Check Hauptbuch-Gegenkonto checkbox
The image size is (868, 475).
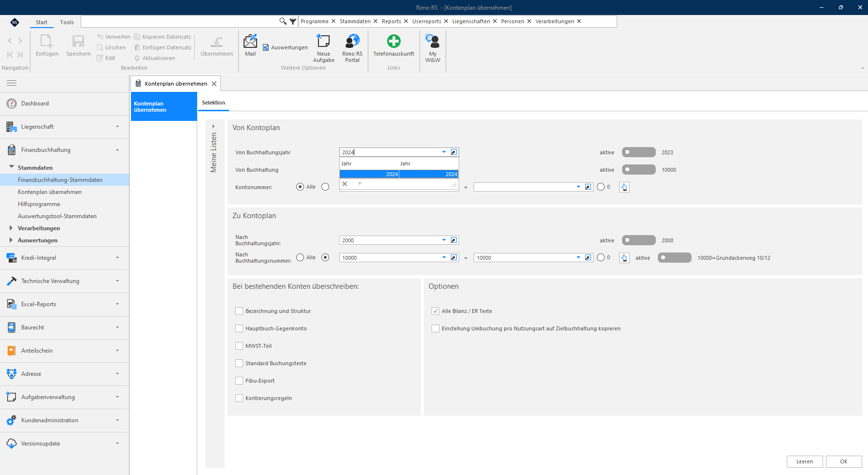coord(239,328)
